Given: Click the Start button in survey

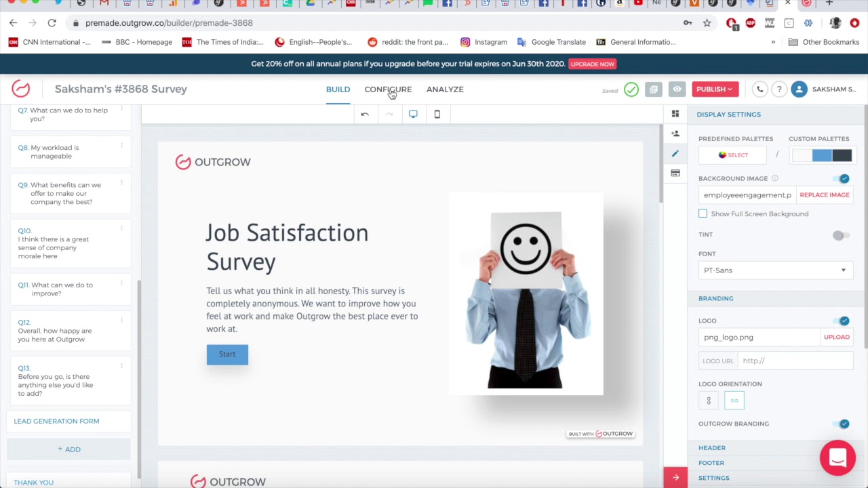Looking at the screenshot, I should pyautogui.click(x=227, y=354).
